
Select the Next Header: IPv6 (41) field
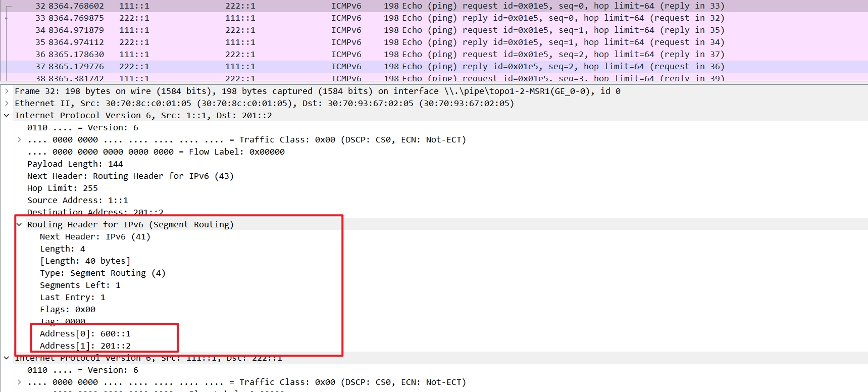(x=95, y=236)
